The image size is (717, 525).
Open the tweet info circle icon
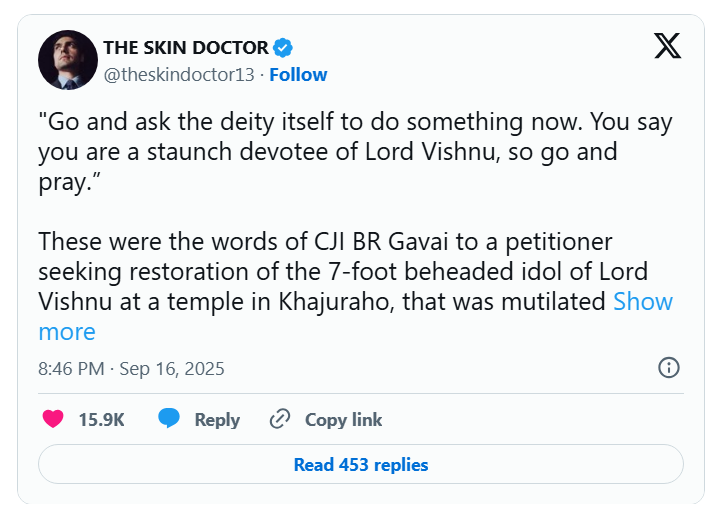pyautogui.click(x=669, y=367)
